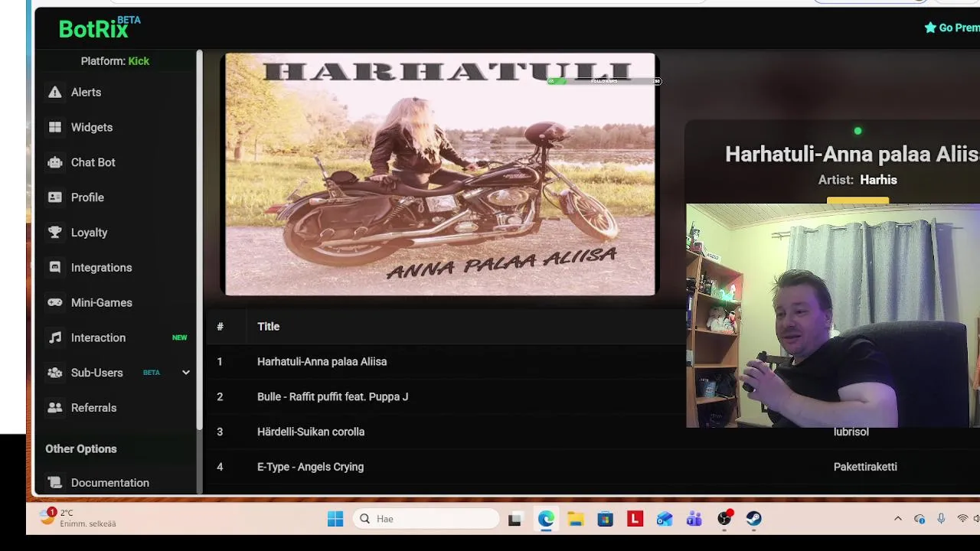Open the Referrals page link
Viewport: 980px width, 551px height.
[x=93, y=408]
